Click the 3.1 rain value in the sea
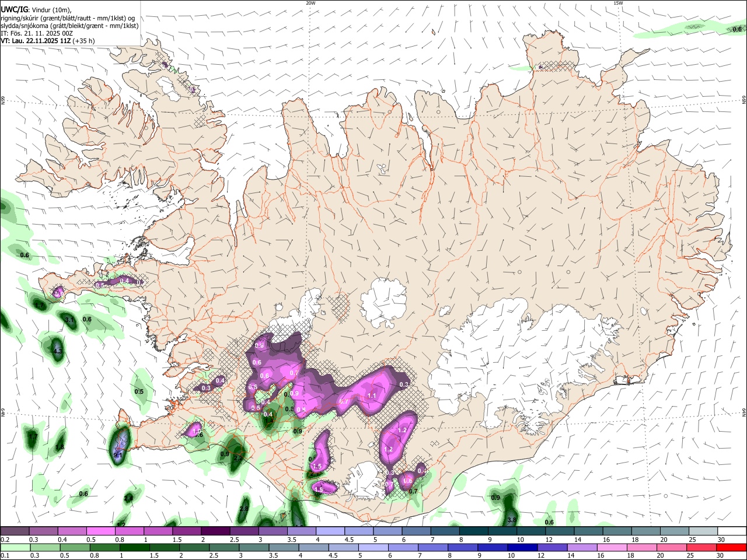 [69, 320]
